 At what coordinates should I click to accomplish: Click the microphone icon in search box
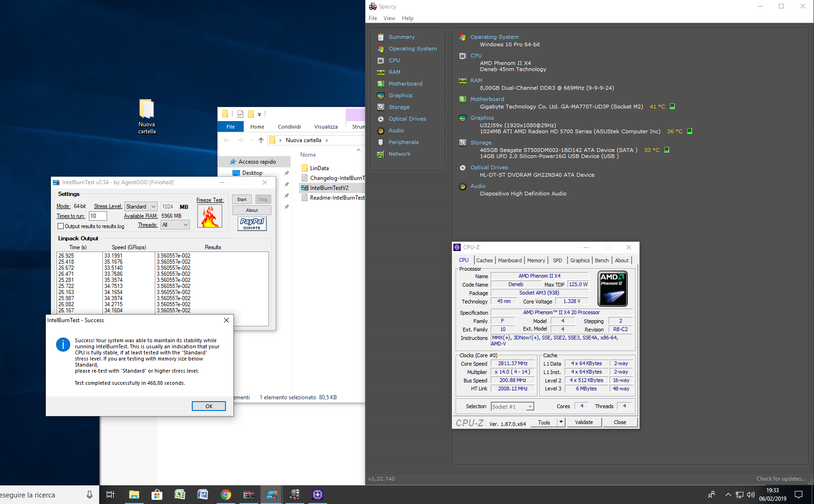[x=89, y=495]
